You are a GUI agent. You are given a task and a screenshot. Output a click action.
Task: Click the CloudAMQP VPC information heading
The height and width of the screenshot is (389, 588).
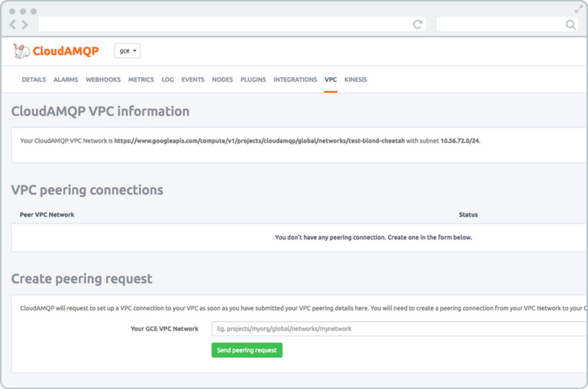click(100, 111)
